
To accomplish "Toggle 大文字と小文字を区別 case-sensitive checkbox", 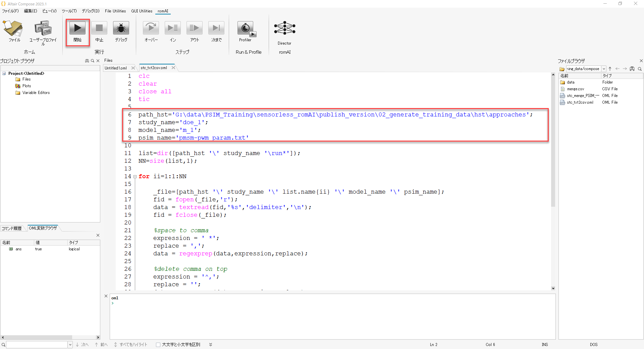I will tap(158, 345).
